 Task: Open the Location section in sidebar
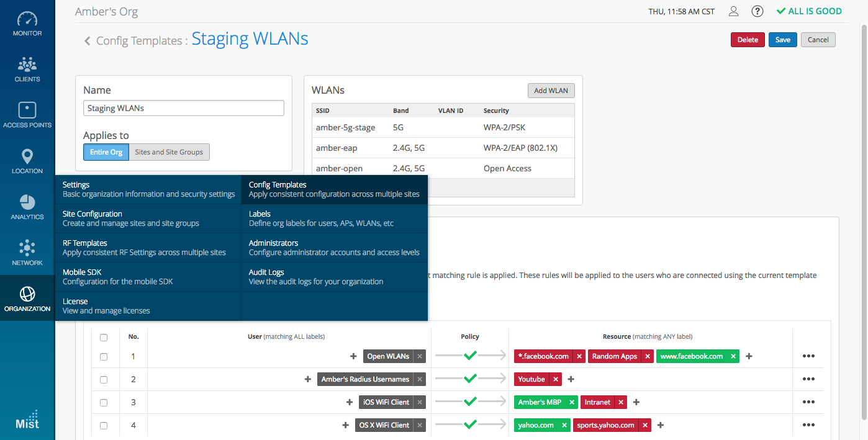(27, 161)
